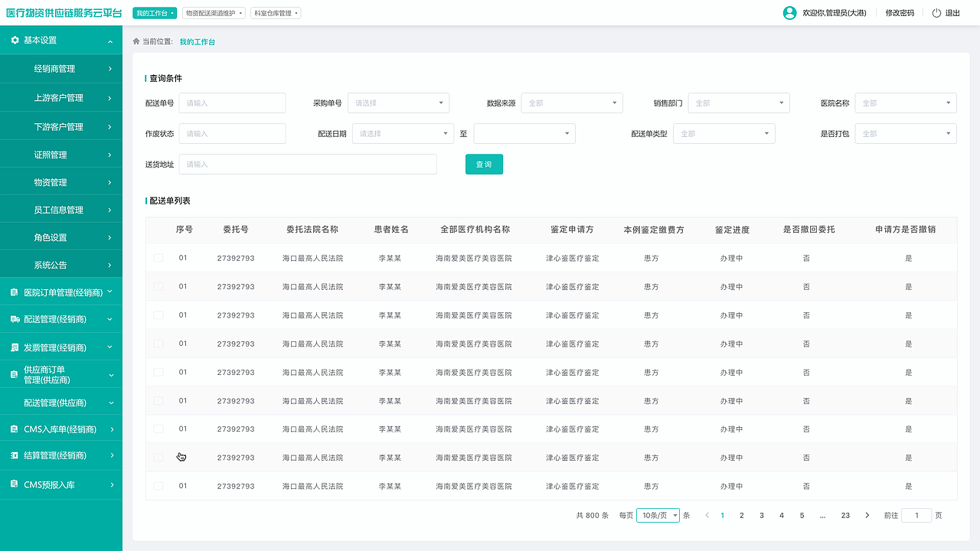Open the 医院名称 dropdown
Image resolution: width=980 pixels, height=551 pixels.
pyautogui.click(x=906, y=103)
